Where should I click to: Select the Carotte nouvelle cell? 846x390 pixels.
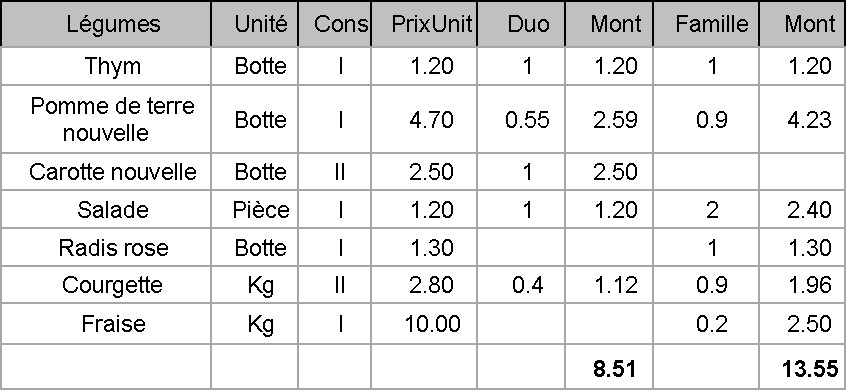coord(106,172)
